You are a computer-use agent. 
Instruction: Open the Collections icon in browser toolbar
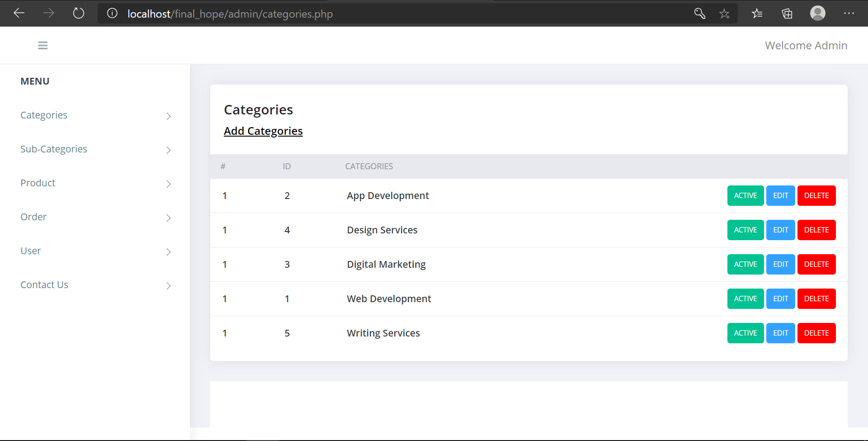coord(787,14)
